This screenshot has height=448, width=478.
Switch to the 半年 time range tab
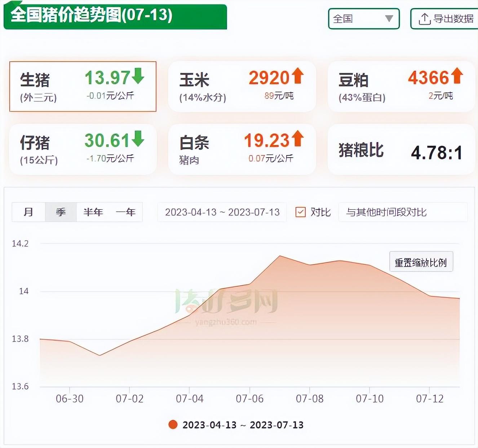point(93,212)
